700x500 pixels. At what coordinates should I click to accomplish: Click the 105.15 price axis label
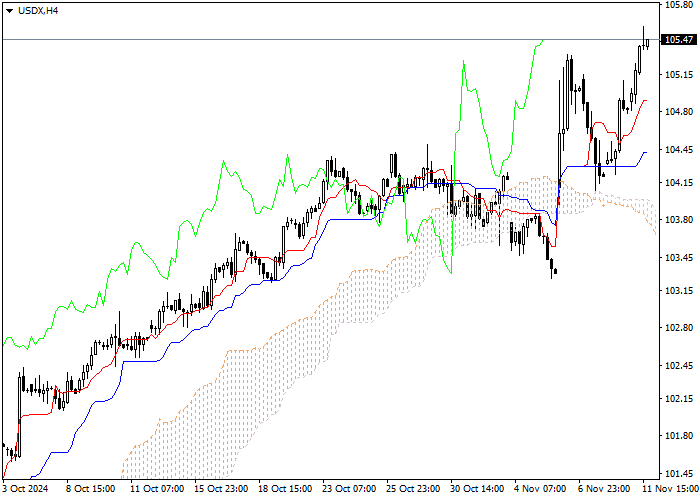tap(679, 75)
